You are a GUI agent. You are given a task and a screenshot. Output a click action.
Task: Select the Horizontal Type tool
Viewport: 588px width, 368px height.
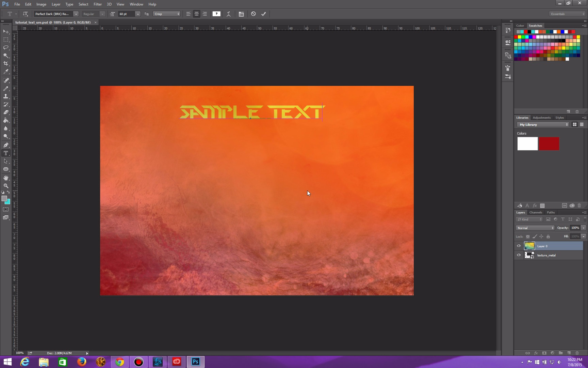(x=6, y=153)
